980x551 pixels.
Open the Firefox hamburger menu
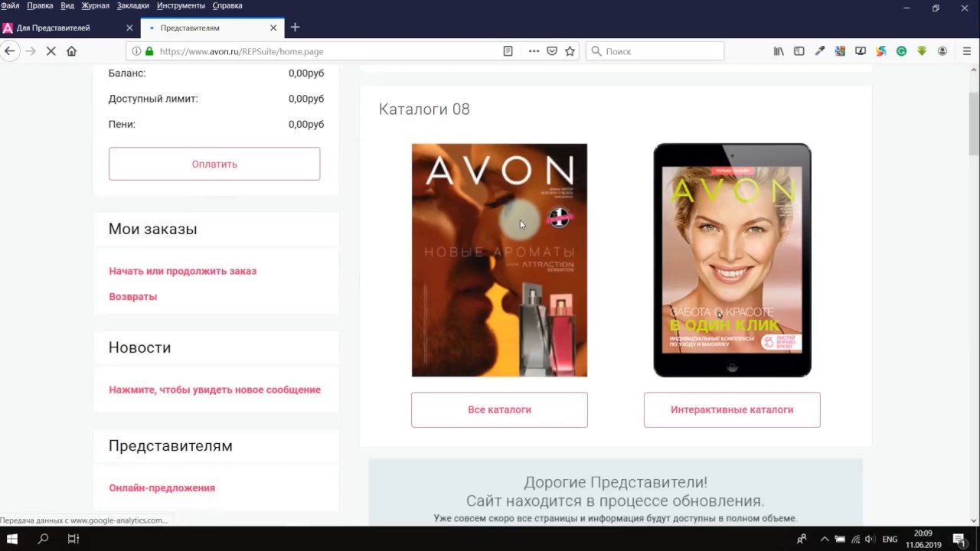(x=967, y=51)
